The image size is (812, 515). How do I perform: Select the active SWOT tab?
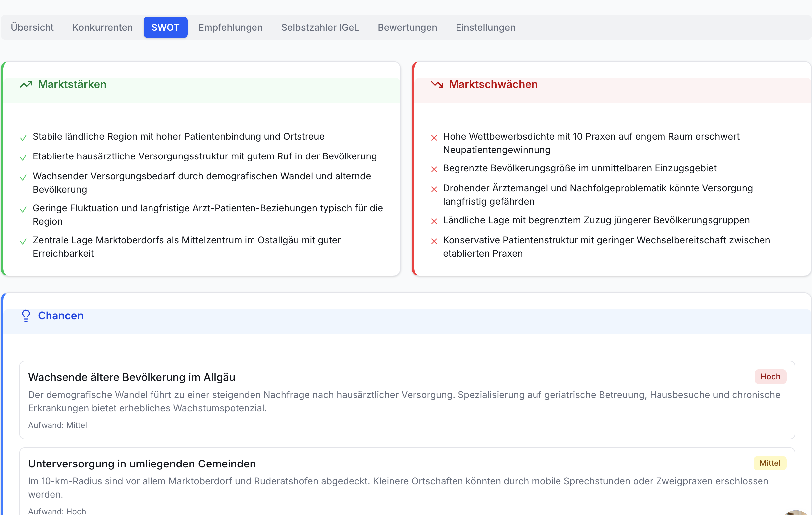tap(165, 27)
